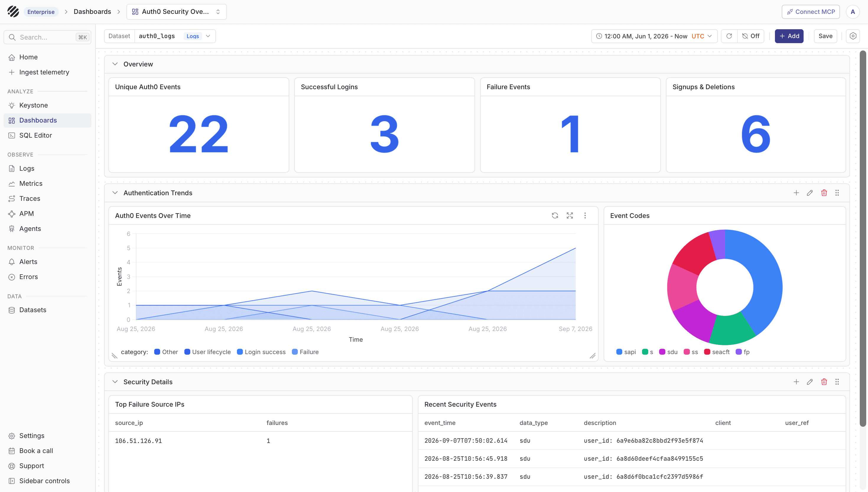Collapse the Authentication Trends section

[x=115, y=193]
